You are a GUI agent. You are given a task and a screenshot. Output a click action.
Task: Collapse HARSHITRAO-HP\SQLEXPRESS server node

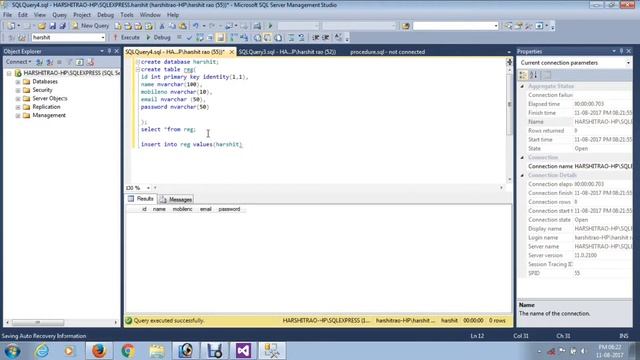click(x=9, y=73)
